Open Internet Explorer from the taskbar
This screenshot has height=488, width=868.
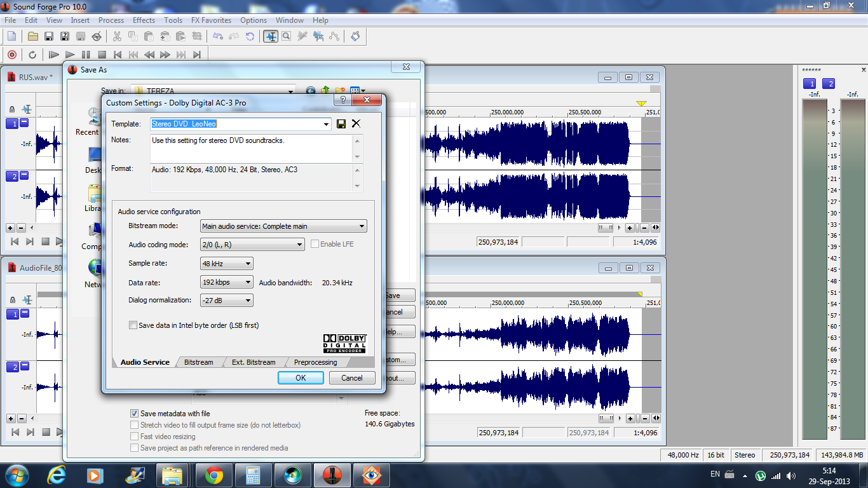57,475
